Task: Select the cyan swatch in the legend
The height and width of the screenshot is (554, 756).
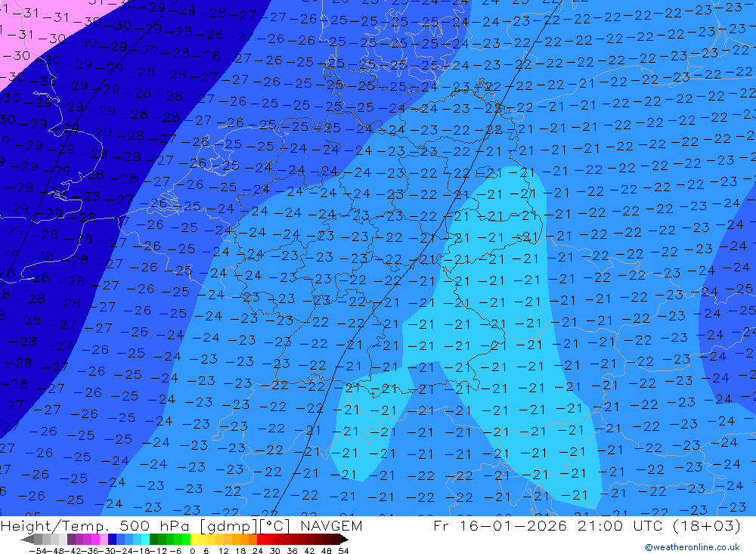Action: pos(145,539)
